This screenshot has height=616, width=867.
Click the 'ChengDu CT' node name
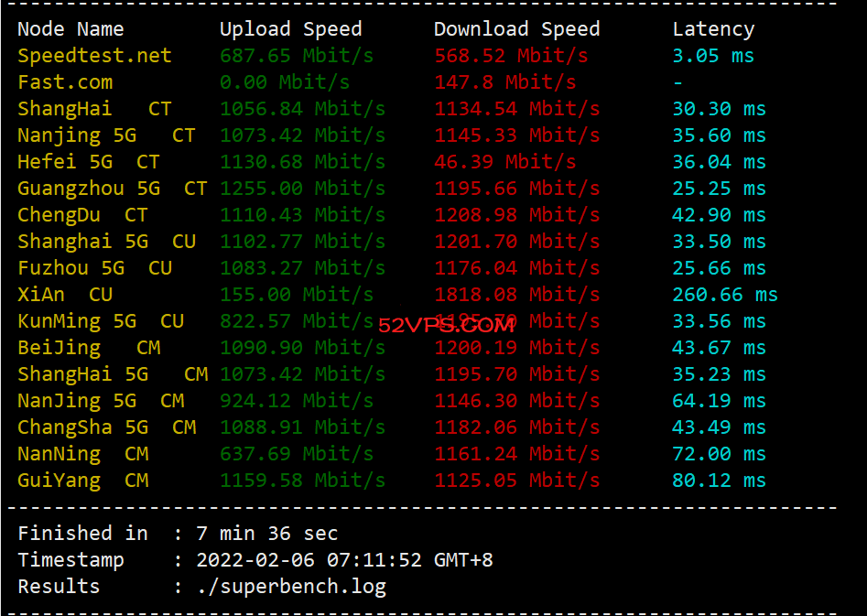point(83,215)
